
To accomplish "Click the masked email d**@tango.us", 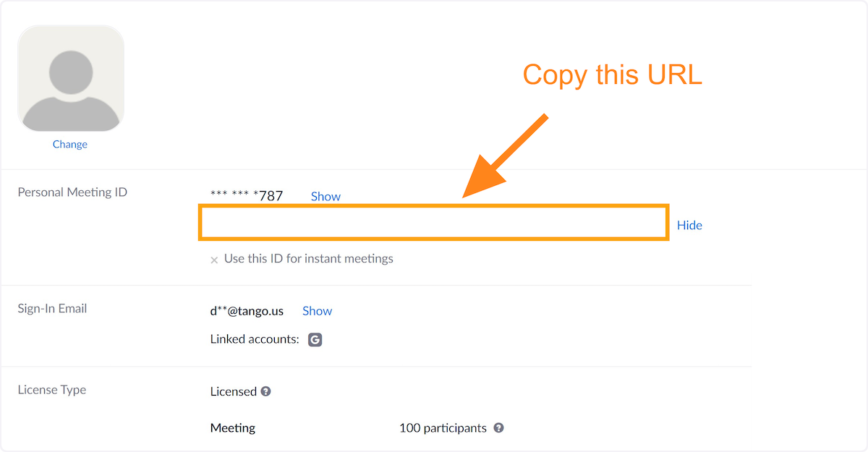I will pos(247,311).
